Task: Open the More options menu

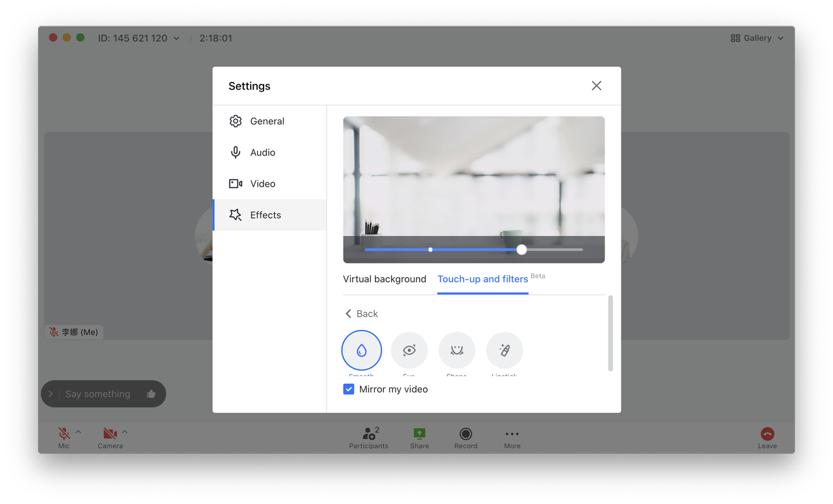Action: click(512, 438)
